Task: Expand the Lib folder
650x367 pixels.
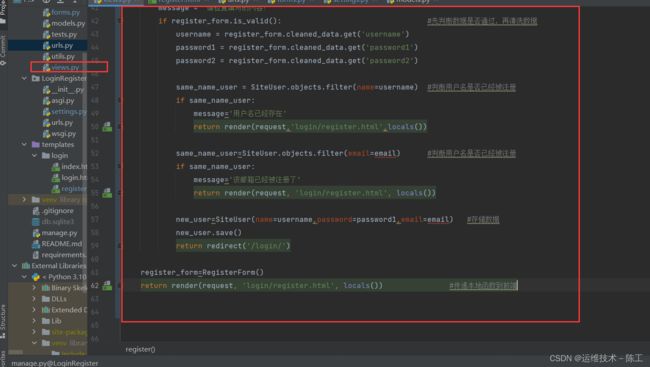Action: point(34,321)
